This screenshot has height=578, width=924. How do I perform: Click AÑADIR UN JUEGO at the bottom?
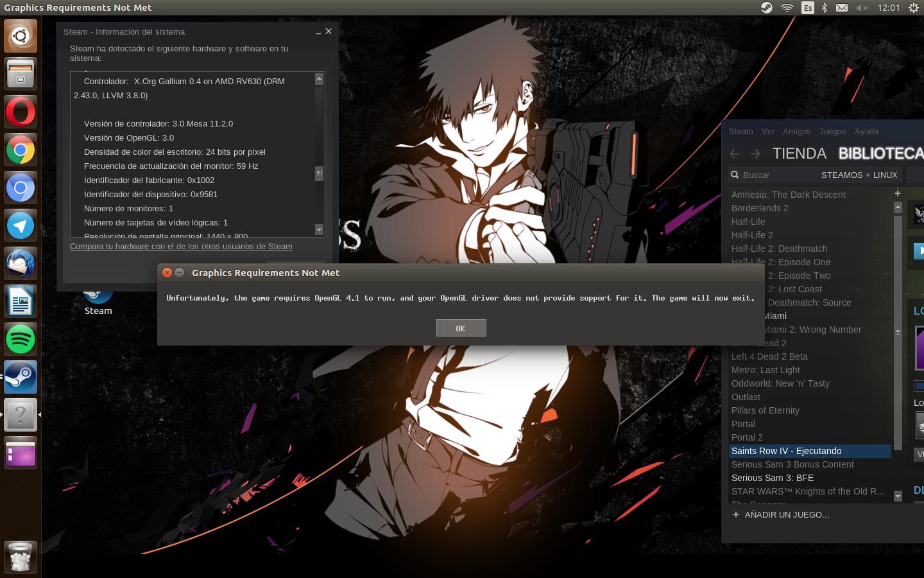[786, 515]
